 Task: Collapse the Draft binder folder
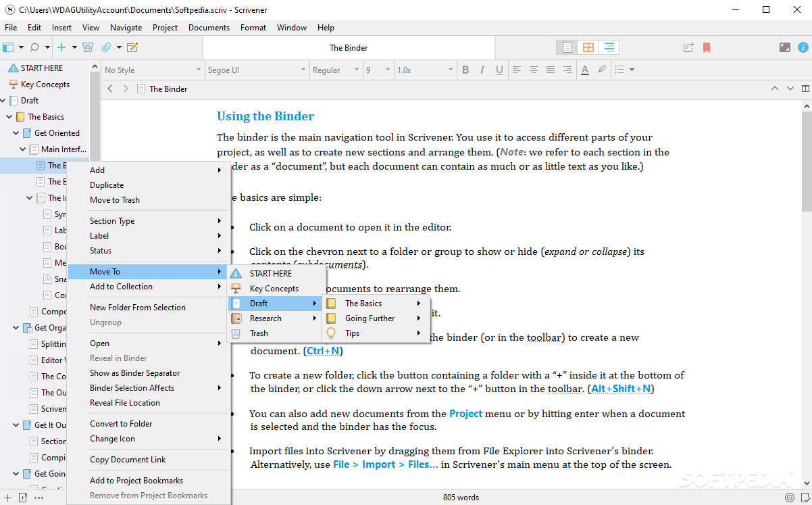pyautogui.click(x=3, y=101)
